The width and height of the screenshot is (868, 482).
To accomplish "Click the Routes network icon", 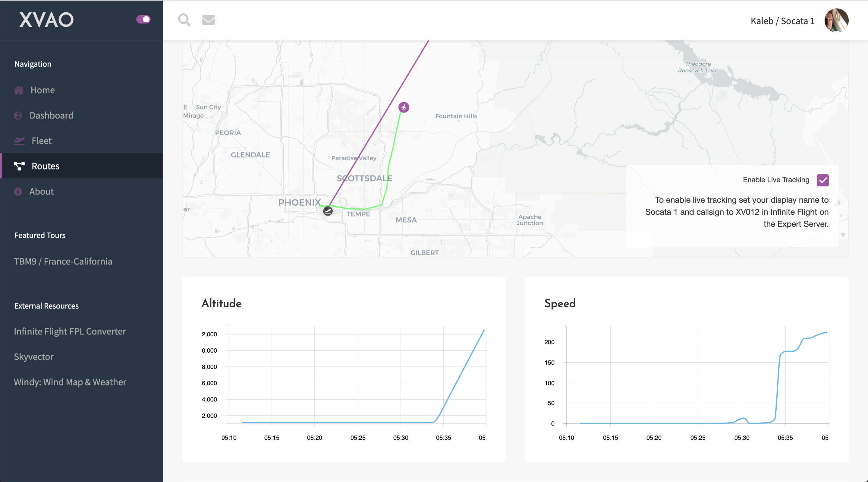I will (19, 166).
